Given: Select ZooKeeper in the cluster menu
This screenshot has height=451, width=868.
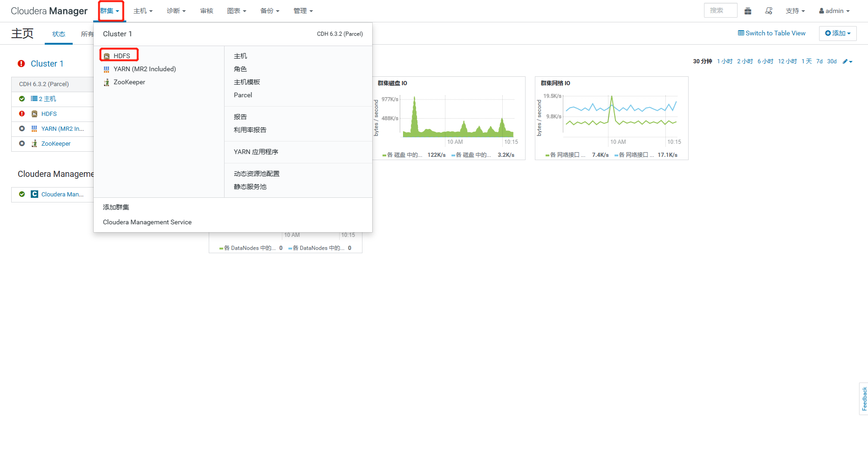Looking at the screenshot, I should click(x=130, y=82).
